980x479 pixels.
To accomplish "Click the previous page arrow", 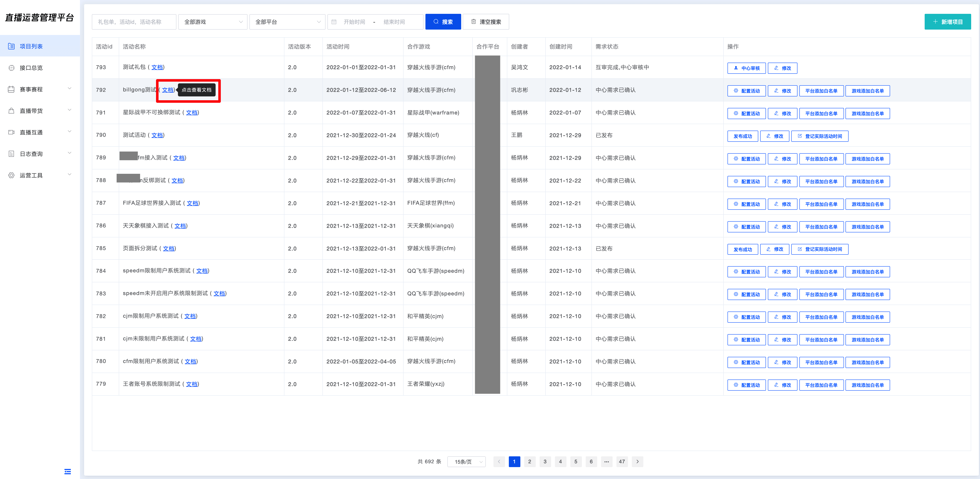I will 499,462.
